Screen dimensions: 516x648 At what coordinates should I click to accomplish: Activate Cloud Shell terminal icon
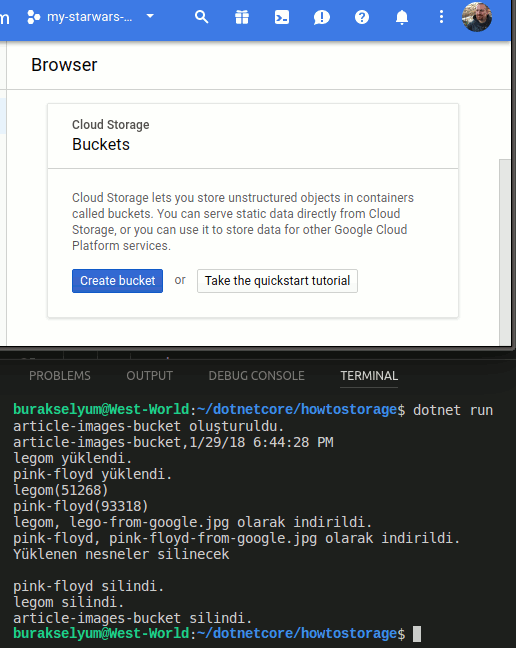click(282, 17)
